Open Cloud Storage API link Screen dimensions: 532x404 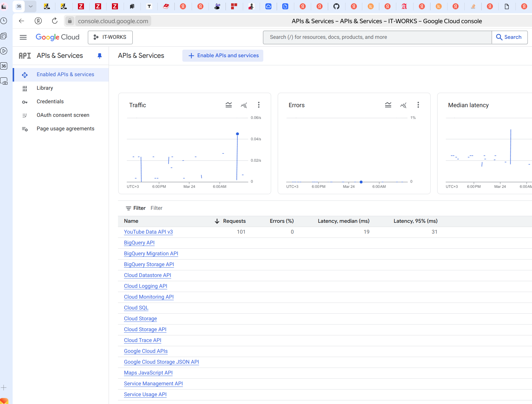(x=145, y=330)
